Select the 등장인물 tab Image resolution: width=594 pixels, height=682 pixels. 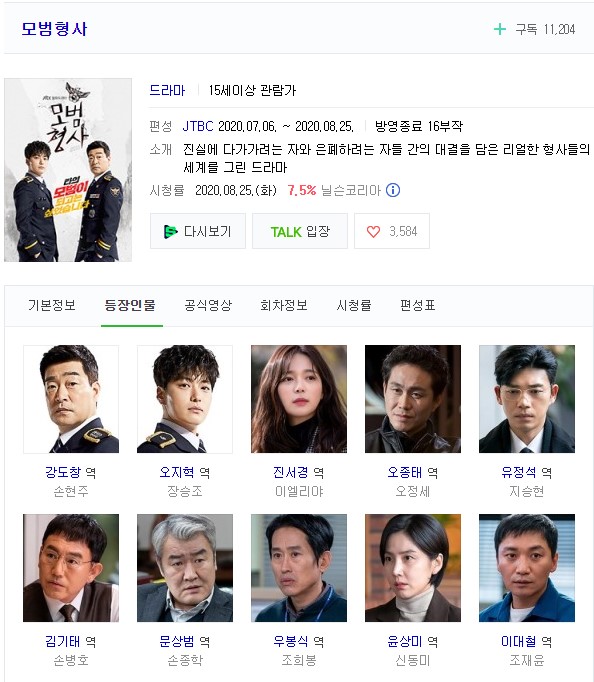pyautogui.click(x=130, y=305)
